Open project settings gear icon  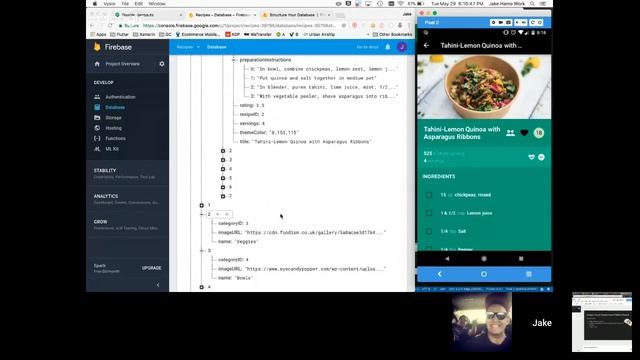[162, 64]
